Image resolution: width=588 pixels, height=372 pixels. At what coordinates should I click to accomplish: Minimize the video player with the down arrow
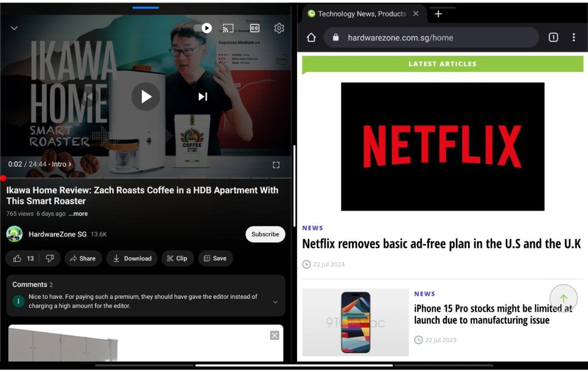click(x=14, y=28)
